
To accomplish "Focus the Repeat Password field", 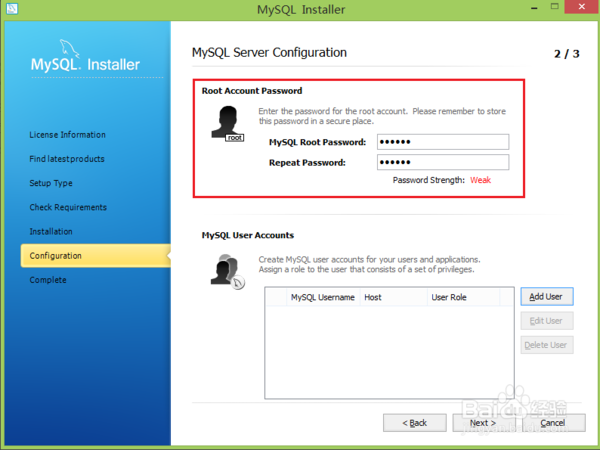I will pyautogui.click(x=443, y=162).
